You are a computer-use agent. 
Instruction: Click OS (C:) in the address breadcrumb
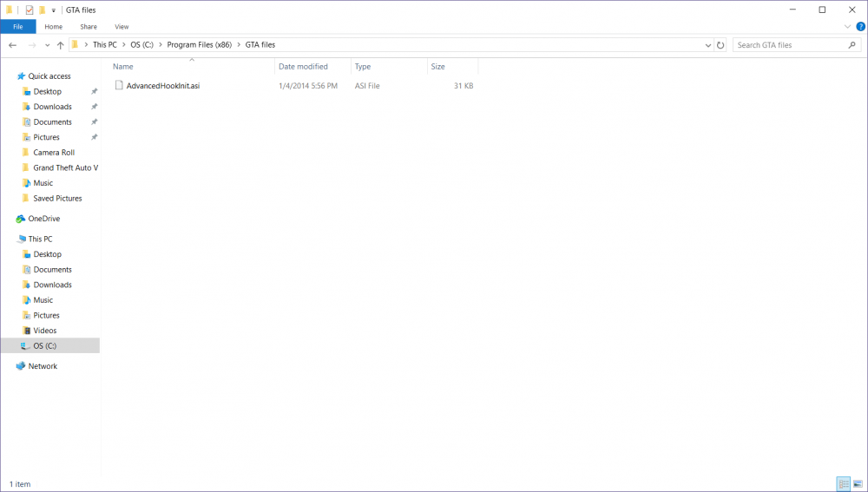141,45
